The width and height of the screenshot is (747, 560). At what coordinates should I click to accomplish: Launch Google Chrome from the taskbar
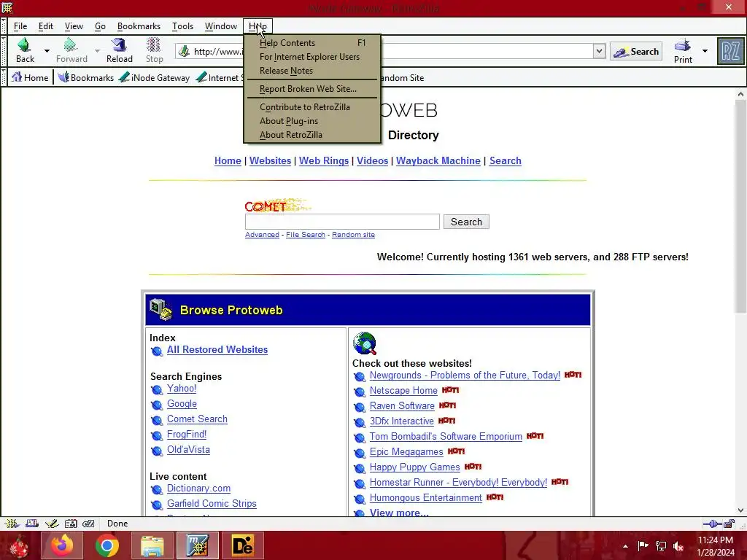(x=107, y=545)
